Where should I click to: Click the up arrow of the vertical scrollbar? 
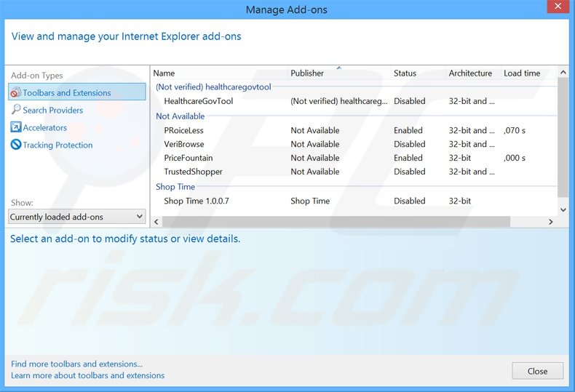563,73
